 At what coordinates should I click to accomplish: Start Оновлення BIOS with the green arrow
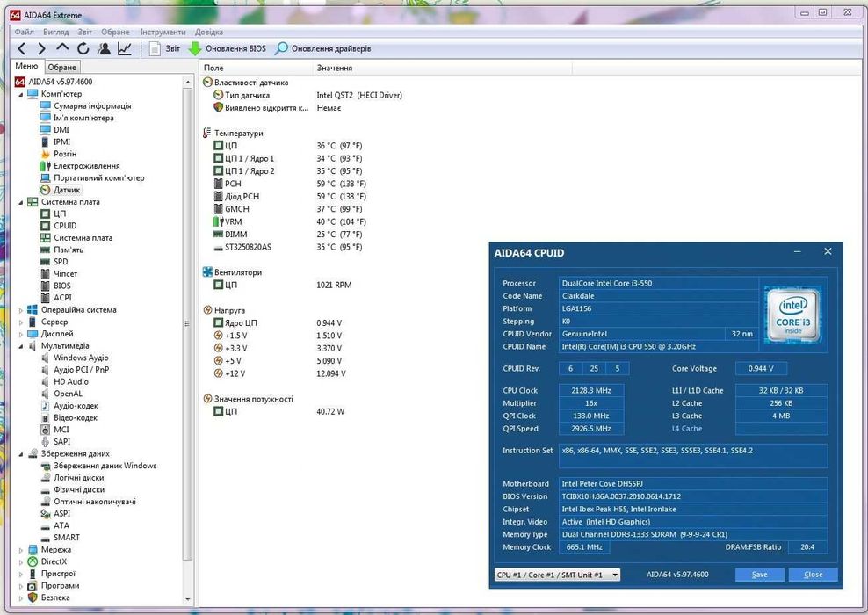click(x=227, y=48)
